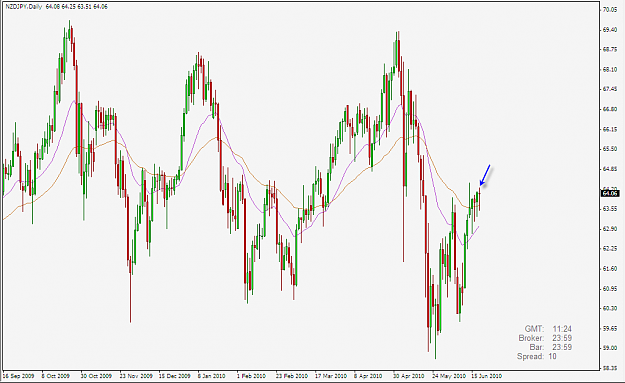Select the 16 Sep 2009 date label
The width and height of the screenshot is (625, 383).
(x=19, y=376)
